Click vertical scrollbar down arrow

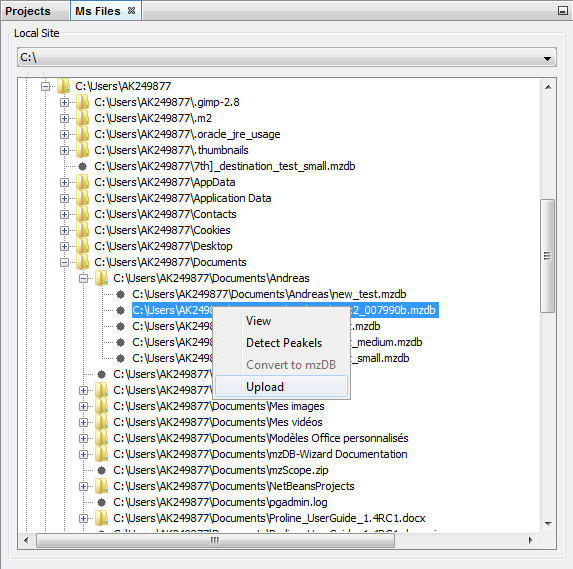pos(548,524)
